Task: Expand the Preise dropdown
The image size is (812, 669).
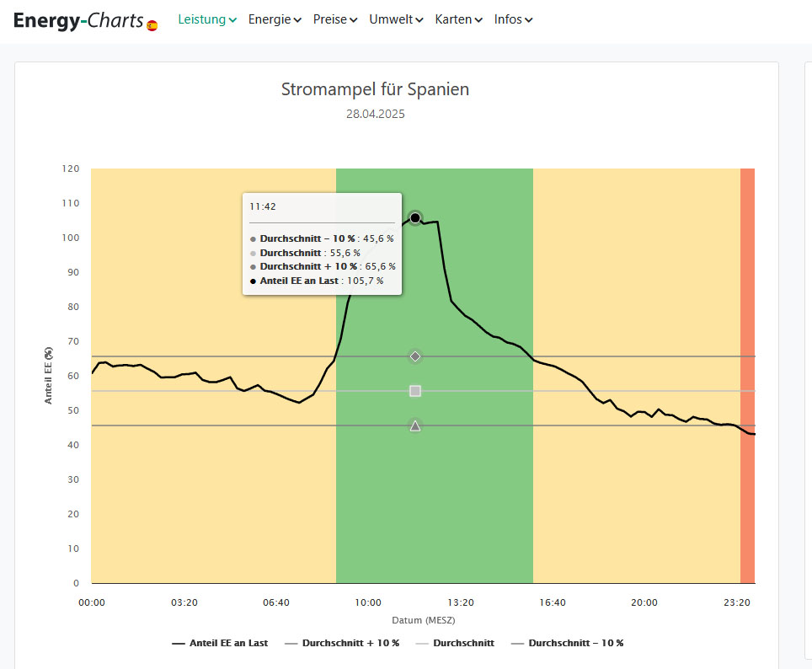Action: tap(335, 19)
